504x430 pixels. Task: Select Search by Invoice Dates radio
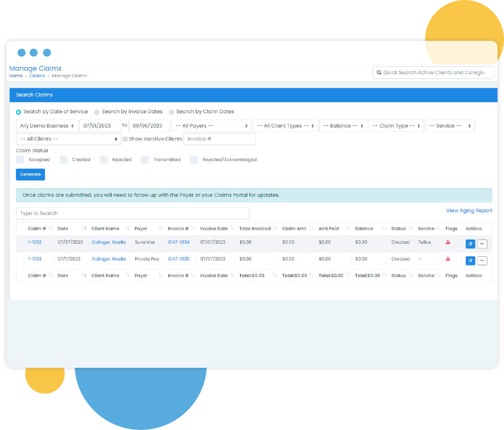(x=97, y=112)
